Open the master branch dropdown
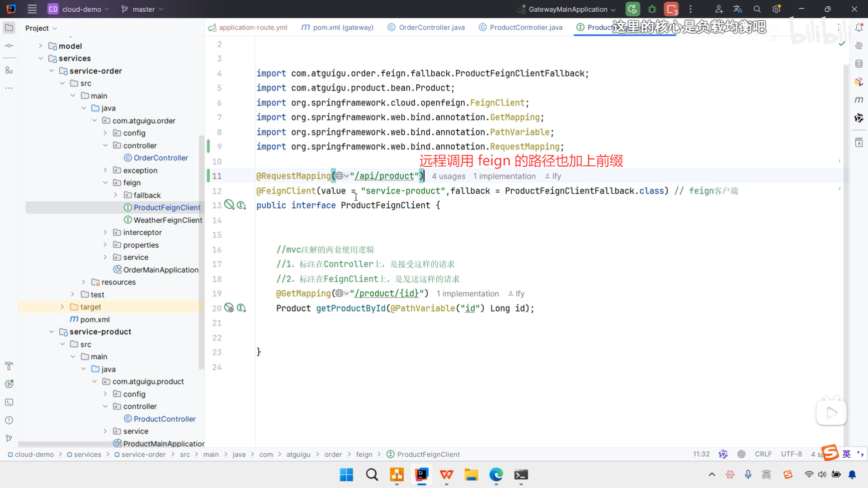This screenshot has height=488, width=868. tap(142, 9)
